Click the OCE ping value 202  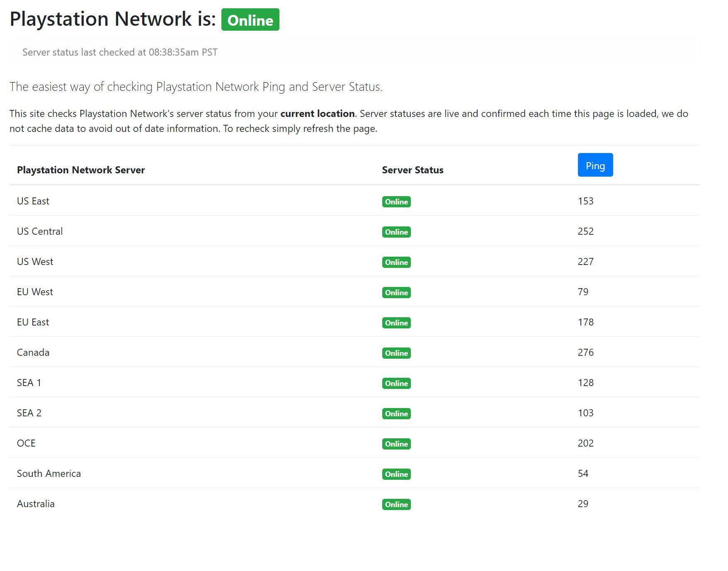585,443
